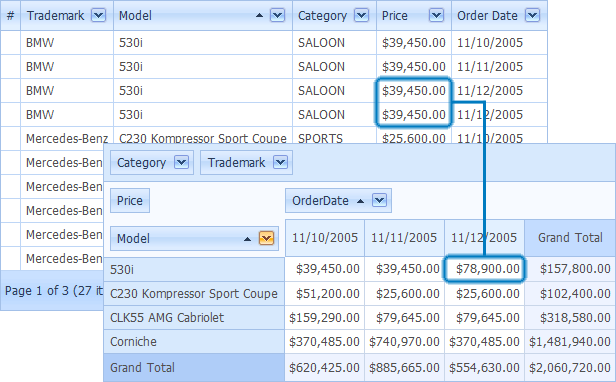Open the OrderDate field filter dropdown
This screenshot has width=616, height=382.
tap(380, 200)
